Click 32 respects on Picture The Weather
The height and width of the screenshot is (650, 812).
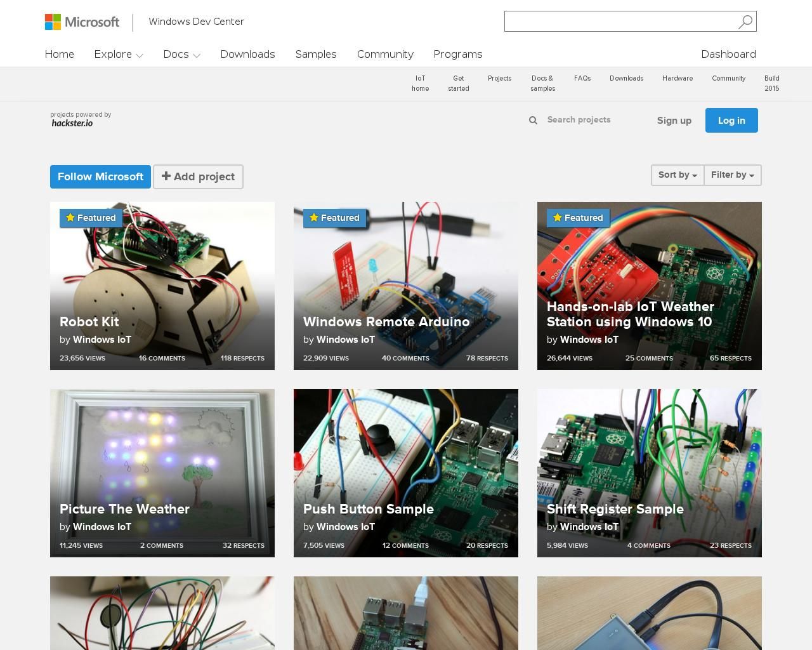point(244,545)
